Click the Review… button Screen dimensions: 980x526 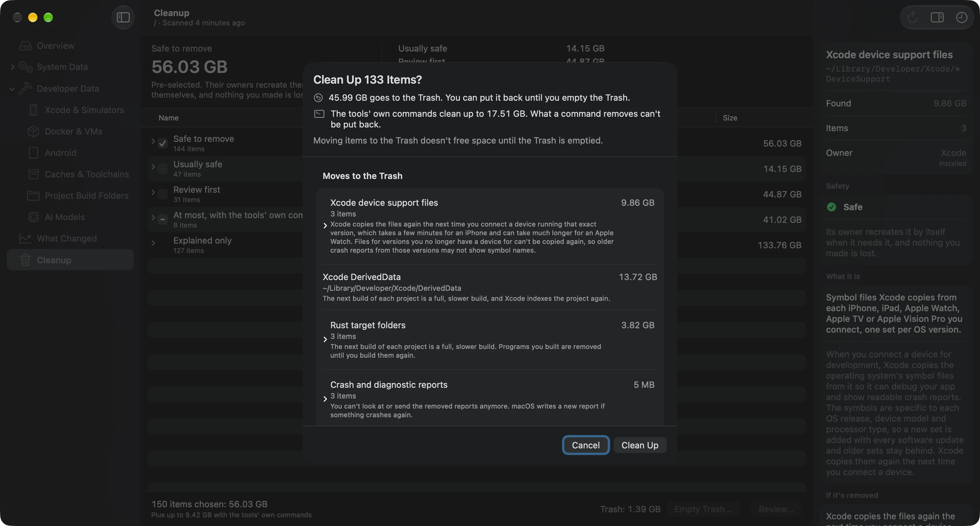coord(776,509)
